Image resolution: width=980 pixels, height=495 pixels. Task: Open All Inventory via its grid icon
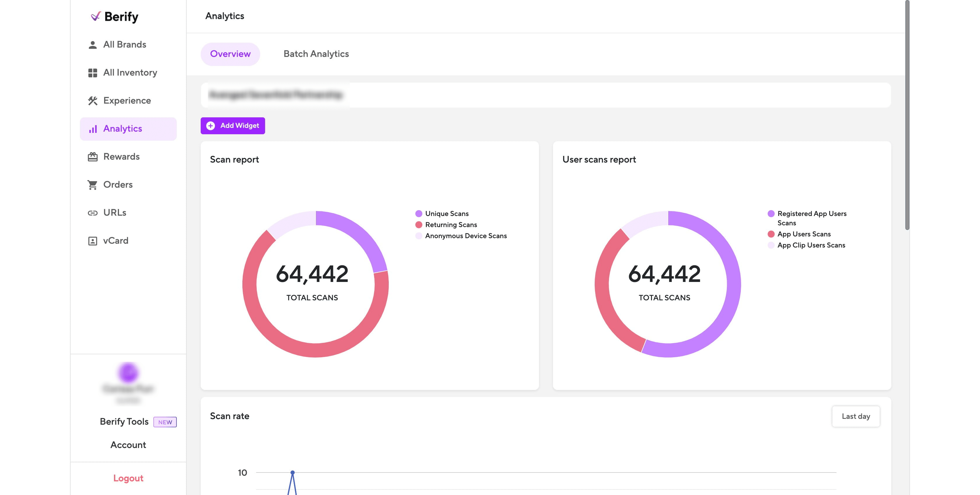[x=92, y=72]
